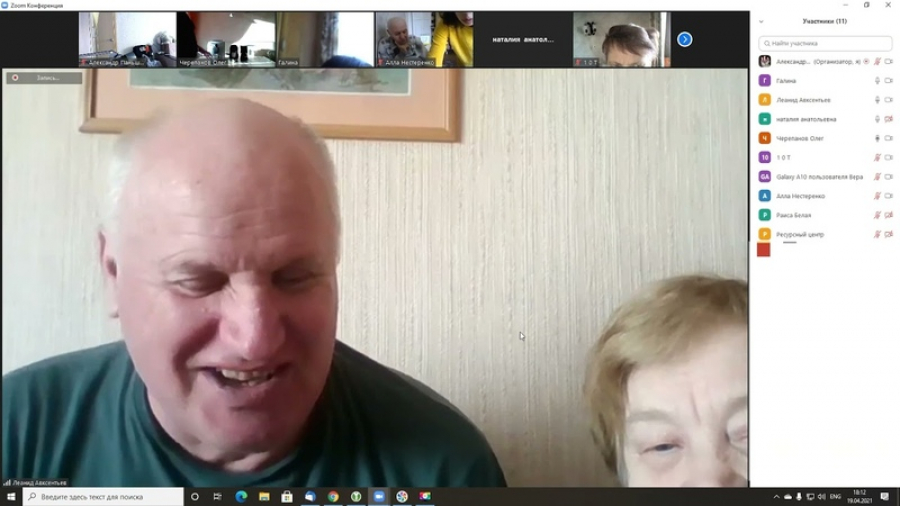Expand hidden system tray icons

776,496
